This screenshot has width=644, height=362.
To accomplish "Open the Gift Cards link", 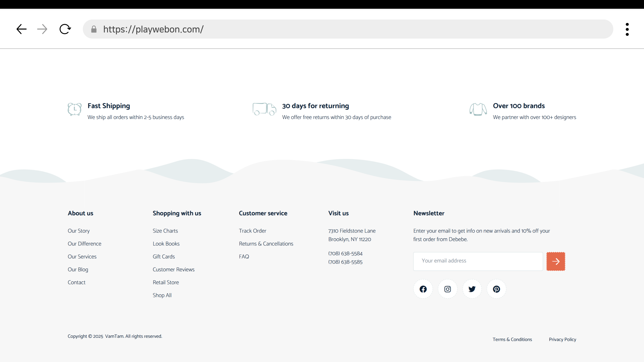I will click(x=164, y=256).
